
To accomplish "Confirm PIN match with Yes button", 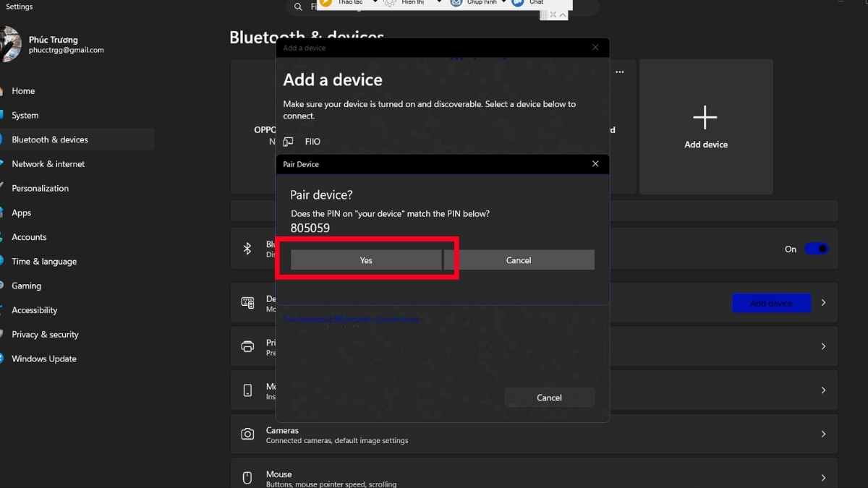I will coord(366,260).
